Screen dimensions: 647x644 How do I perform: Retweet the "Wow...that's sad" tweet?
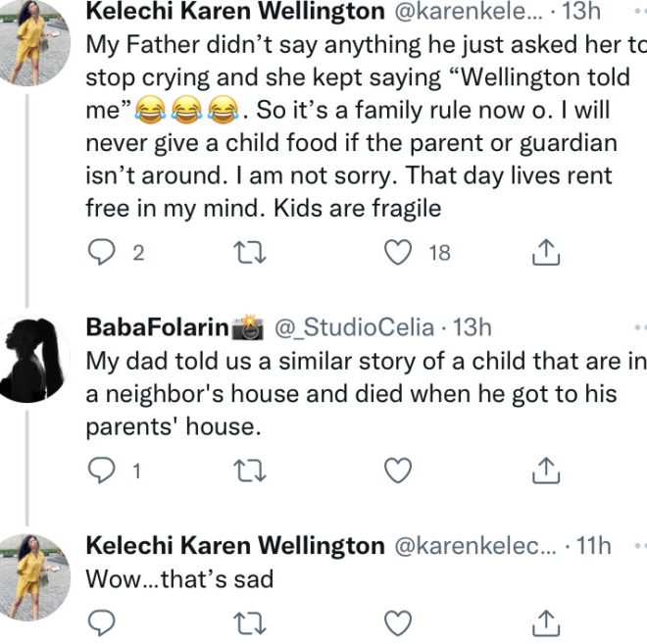(x=249, y=620)
